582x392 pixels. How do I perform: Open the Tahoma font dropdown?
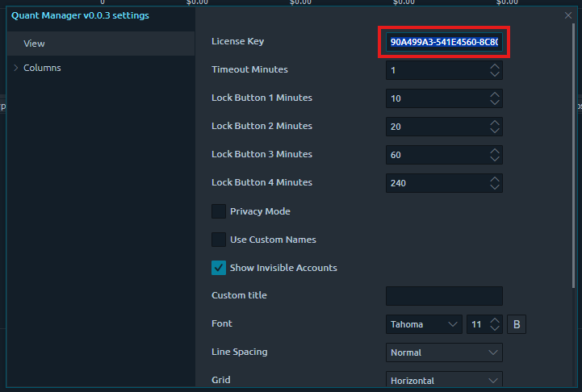click(424, 324)
